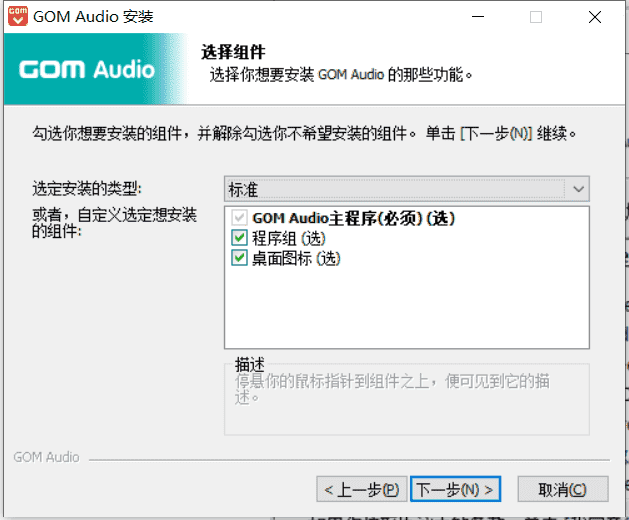Uncheck the 桌面图标 (选) component checkbox
The width and height of the screenshot is (629, 520).
point(239,258)
